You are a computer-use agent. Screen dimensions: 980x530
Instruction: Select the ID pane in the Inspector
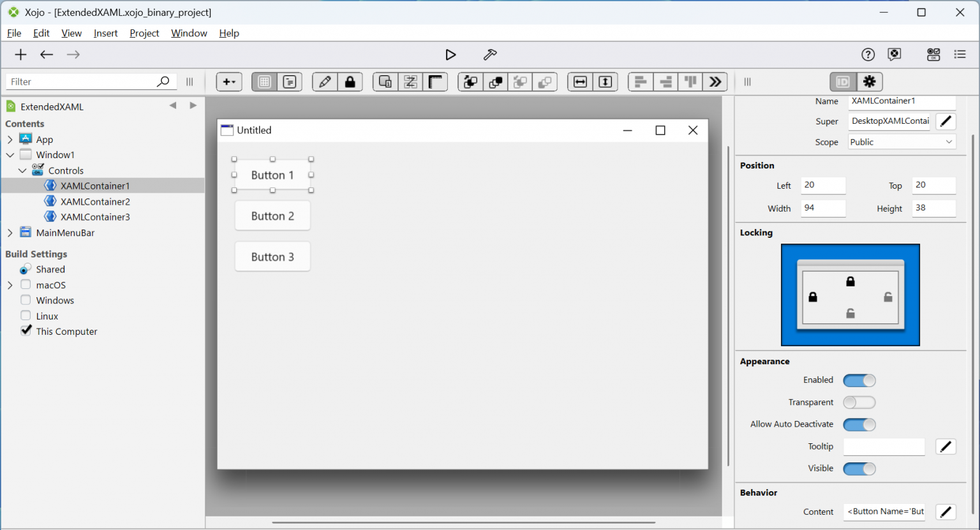coord(842,82)
